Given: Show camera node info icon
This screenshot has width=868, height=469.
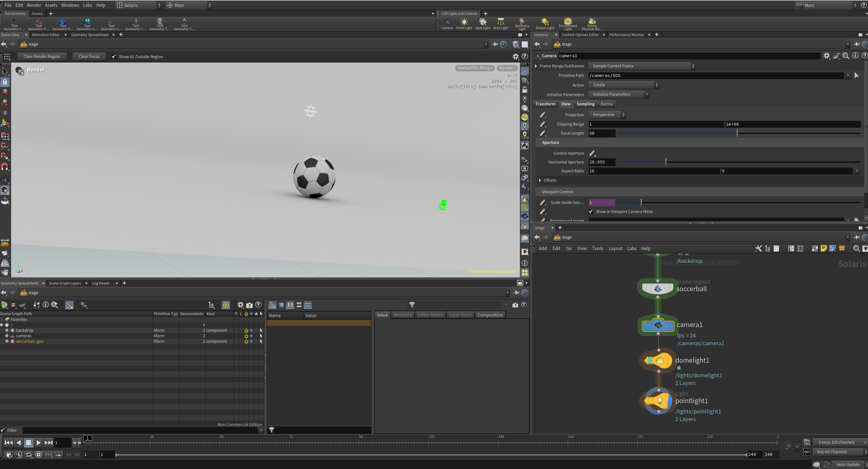Looking at the screenshot, I should point(855,56).
